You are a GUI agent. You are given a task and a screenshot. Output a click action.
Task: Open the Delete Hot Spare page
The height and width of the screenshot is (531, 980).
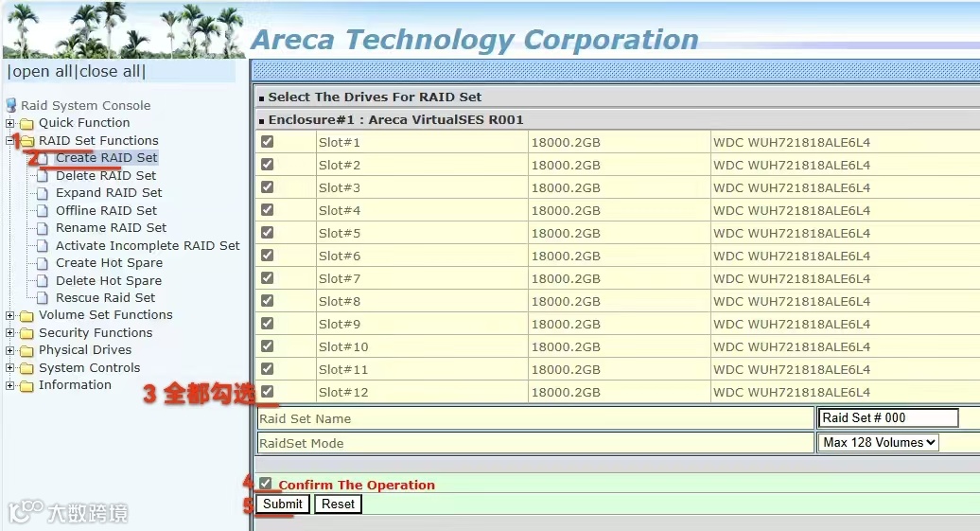109,281
